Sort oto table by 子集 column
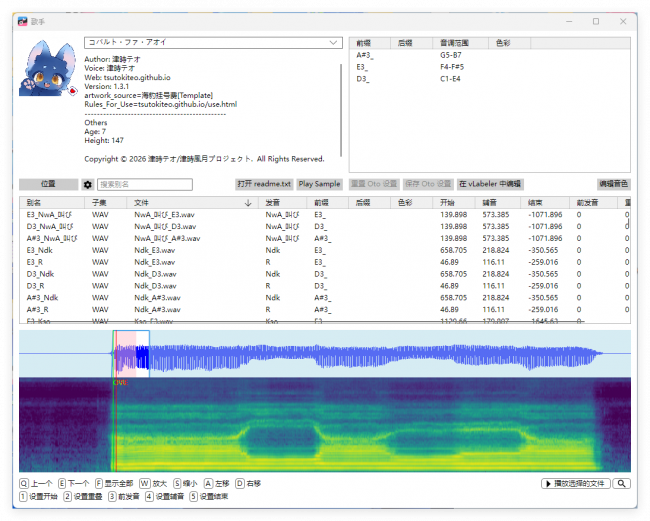The height and width of the screenshot is (521, 650). [106, 203]
